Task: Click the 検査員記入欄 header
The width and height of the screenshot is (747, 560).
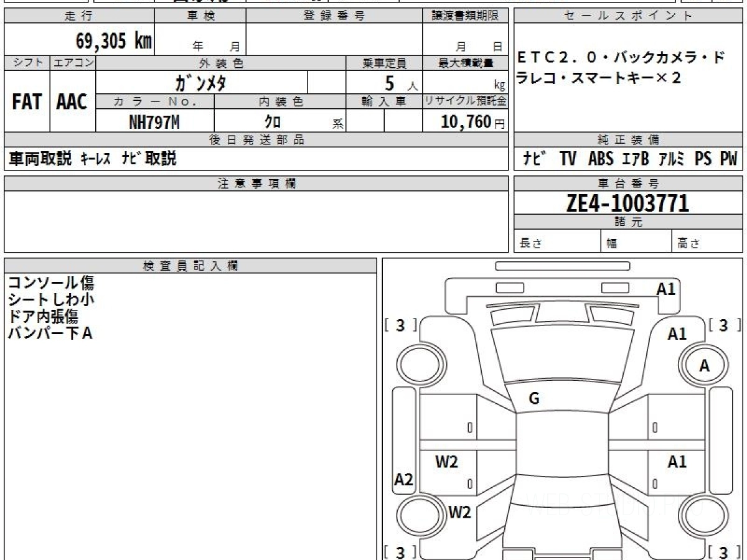Action: tap(190, 266)
